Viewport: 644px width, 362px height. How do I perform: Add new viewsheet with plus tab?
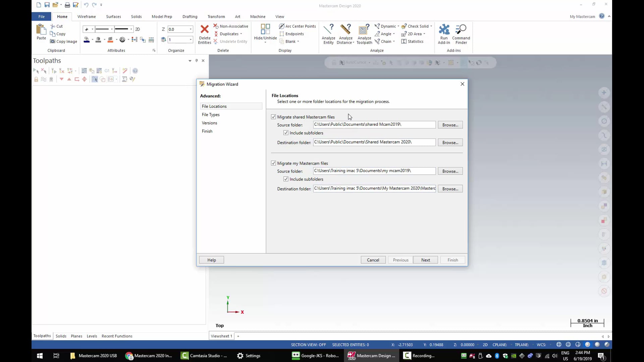(x=238, y=336)
